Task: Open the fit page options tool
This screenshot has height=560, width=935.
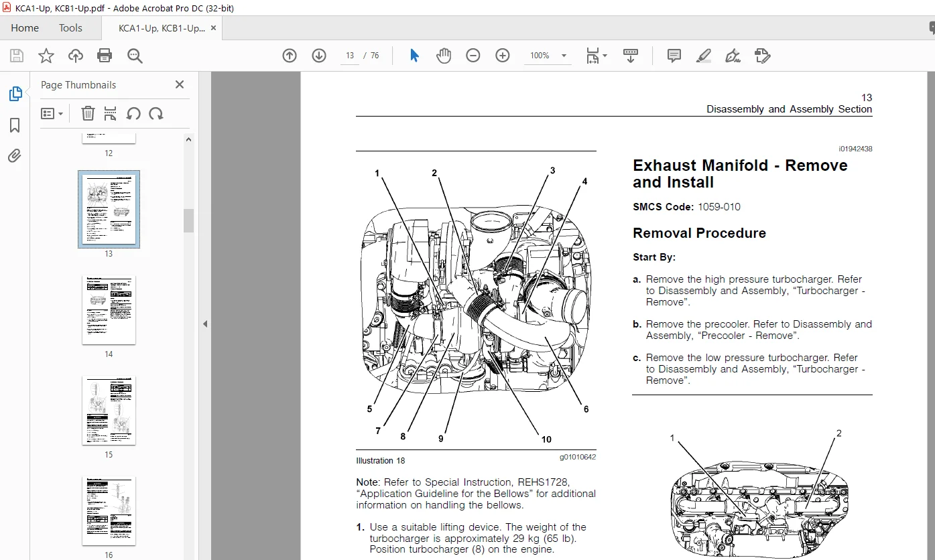Action: coord(592,56)
